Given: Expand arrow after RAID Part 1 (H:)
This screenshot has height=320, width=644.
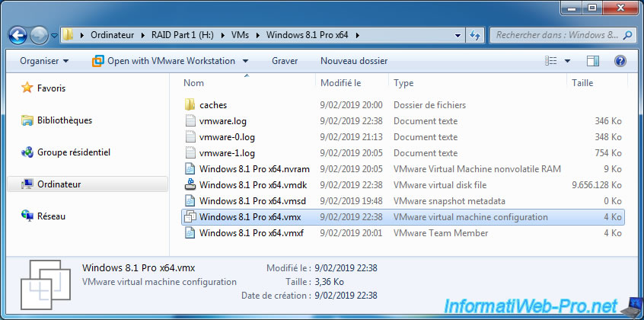Looking at the screenshot, I should tap(222, 35).
